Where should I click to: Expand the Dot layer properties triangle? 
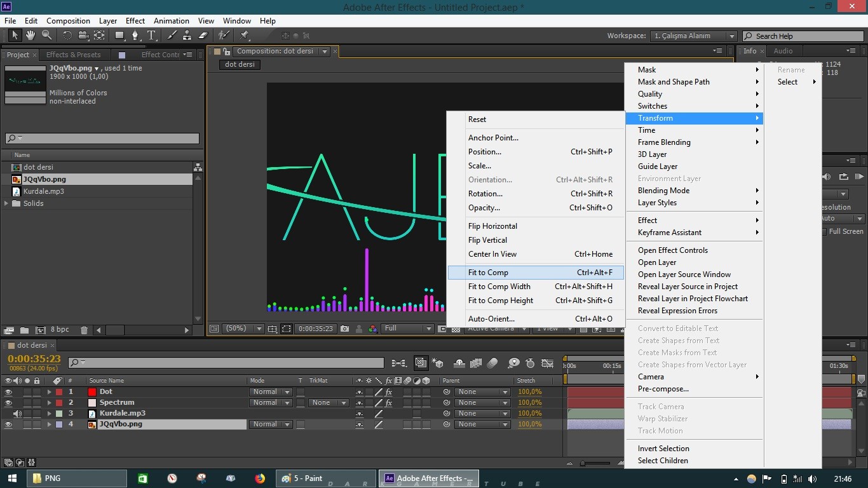point(49,392)
